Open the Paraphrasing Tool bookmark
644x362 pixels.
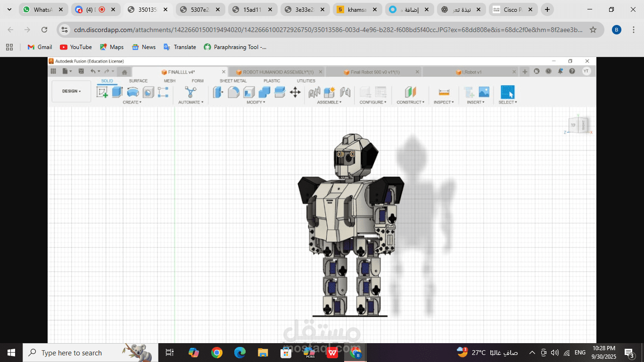235,47
